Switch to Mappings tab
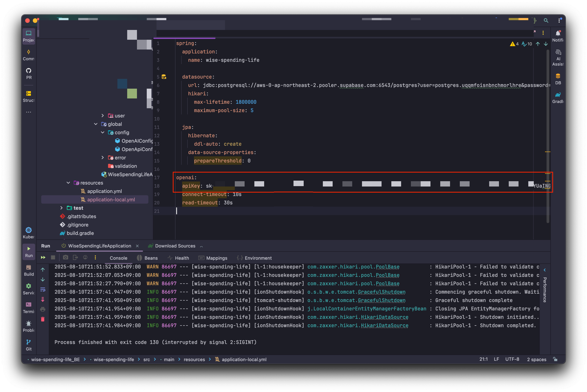Viewport: 587px width, 392px height. [213, 258]
